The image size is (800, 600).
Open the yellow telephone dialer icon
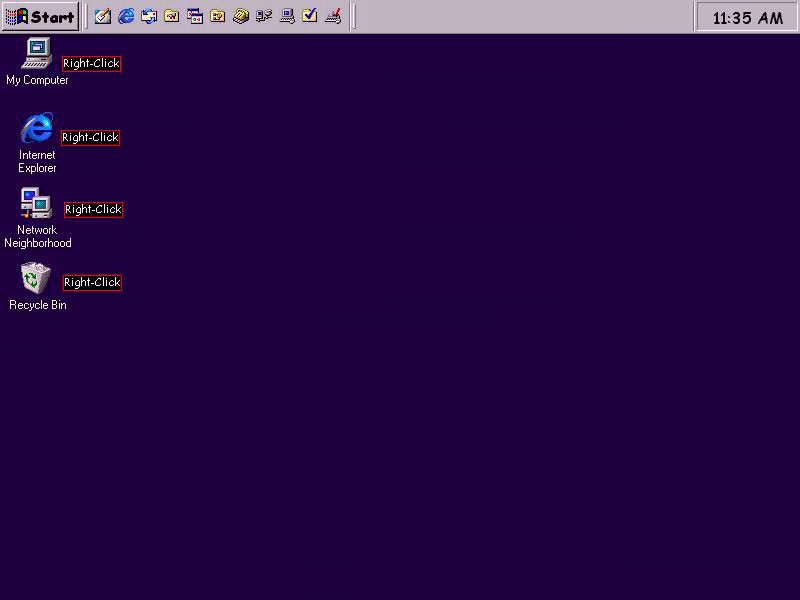[241, 16]
